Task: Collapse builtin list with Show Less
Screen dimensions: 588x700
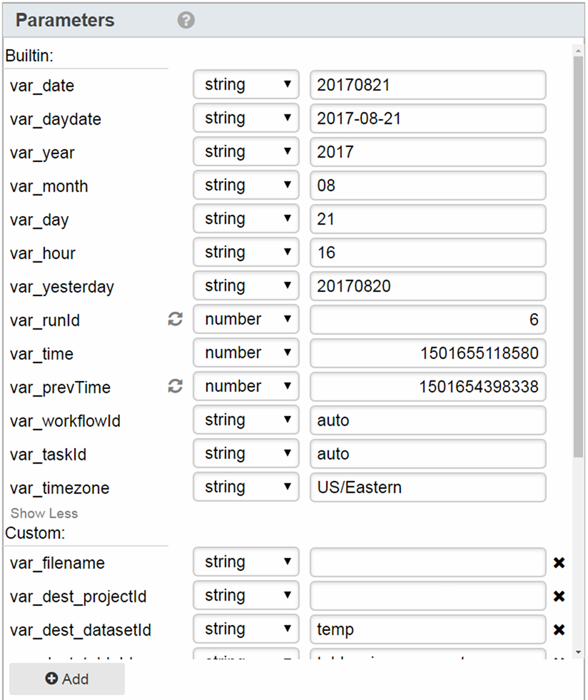Action: (44, 513)
